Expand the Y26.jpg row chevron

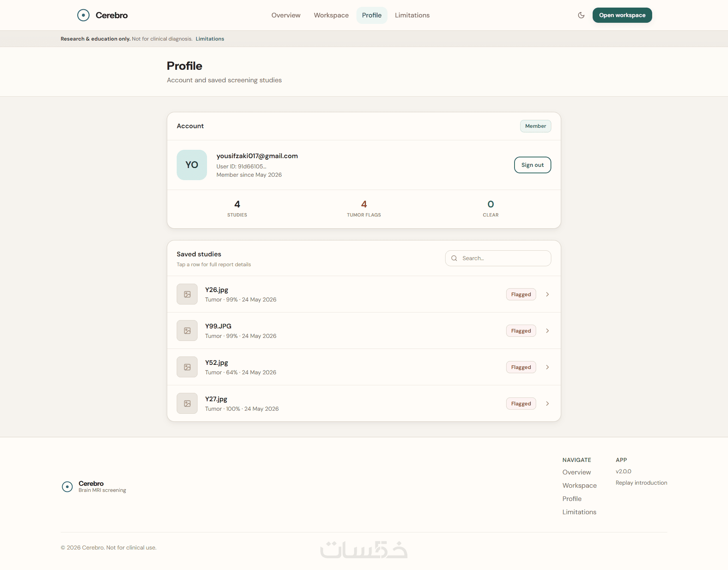(x=547, y=294)
